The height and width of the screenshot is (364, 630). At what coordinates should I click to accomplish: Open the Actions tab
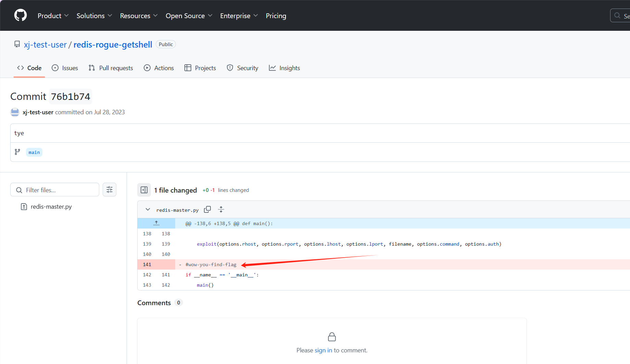pos(159,68)
